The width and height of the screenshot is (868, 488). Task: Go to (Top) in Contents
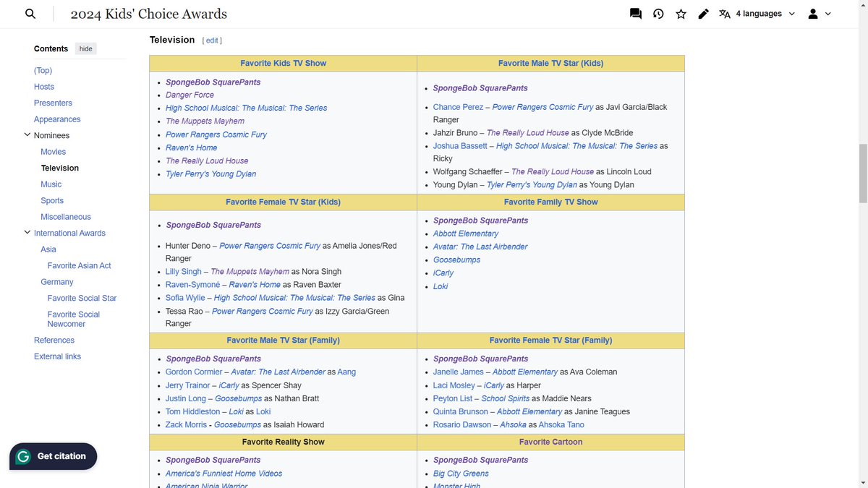(x=43, y=70)
